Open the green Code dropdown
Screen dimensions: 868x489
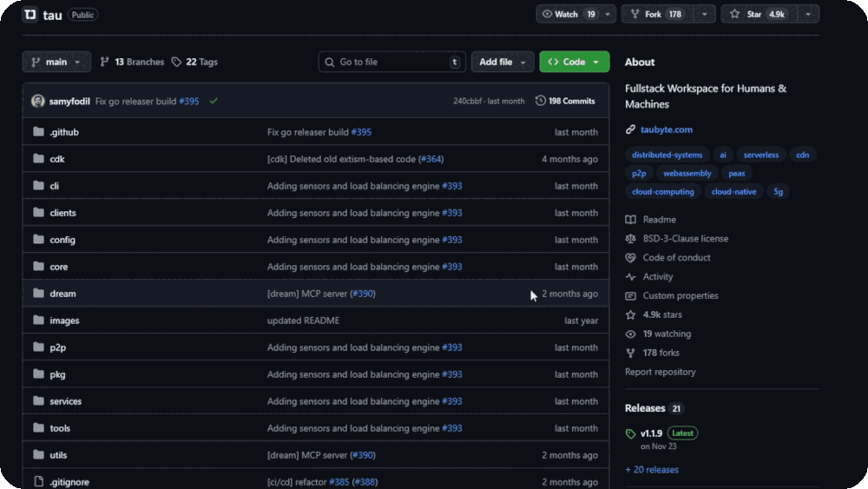(x=574, y=62)
